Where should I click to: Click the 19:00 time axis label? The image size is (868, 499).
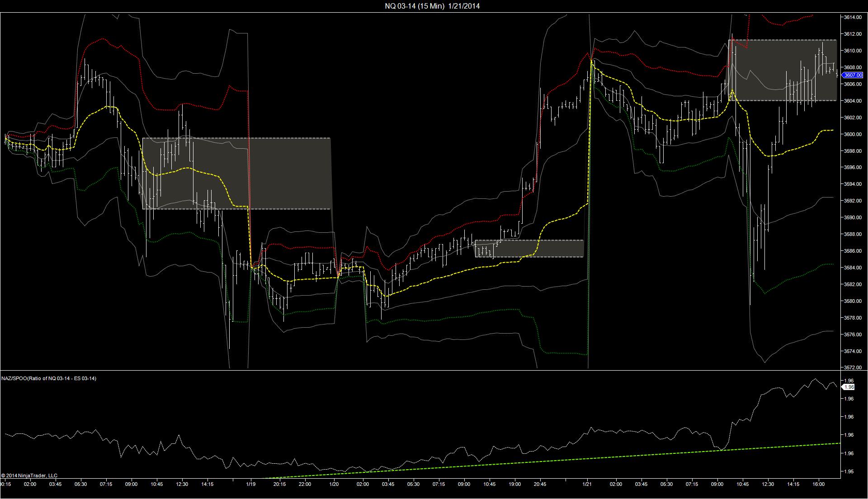(x=514, y=484)
